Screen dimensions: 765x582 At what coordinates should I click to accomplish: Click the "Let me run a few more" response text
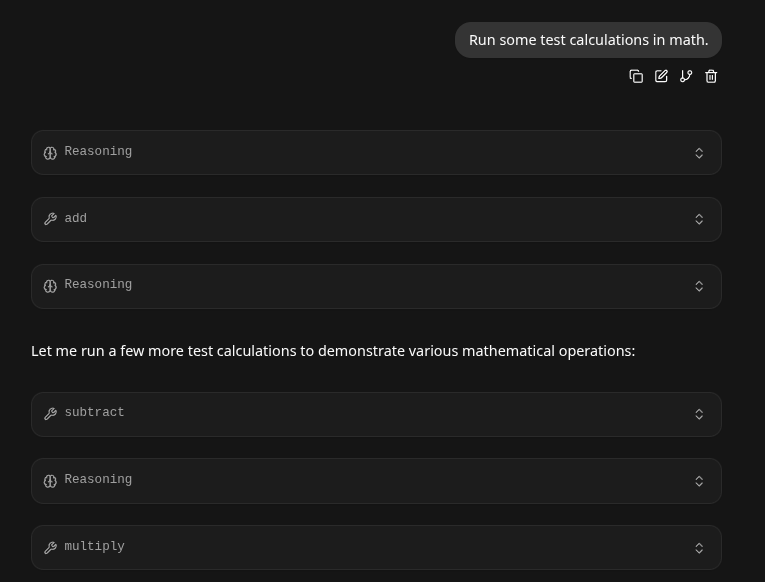click(333, 351)
